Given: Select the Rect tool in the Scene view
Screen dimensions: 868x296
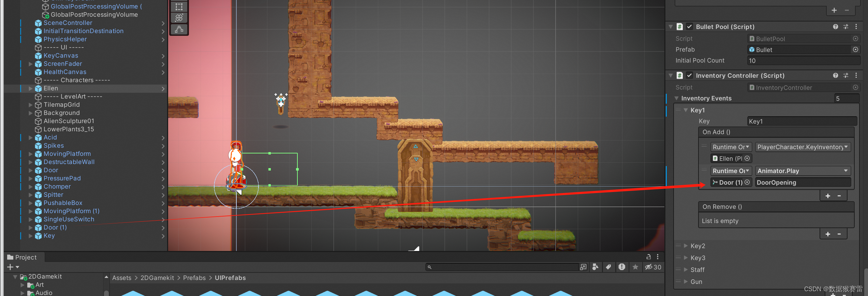Looking at the screenshot, I should point(179,6).
